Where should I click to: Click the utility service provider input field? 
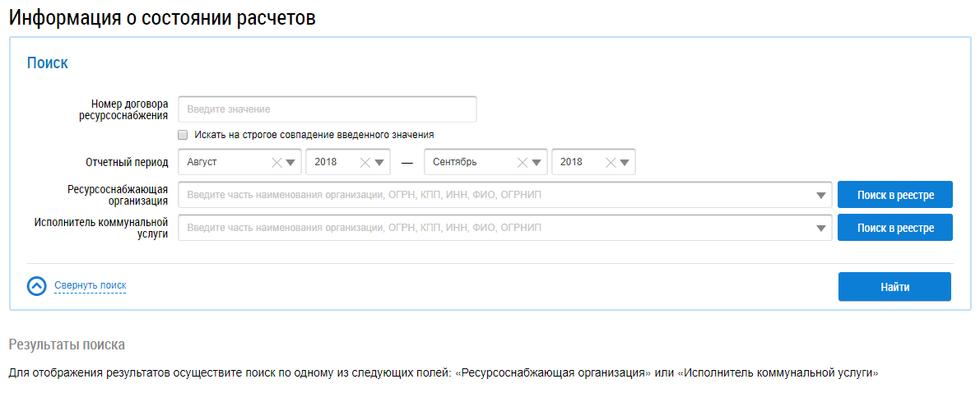494,229
